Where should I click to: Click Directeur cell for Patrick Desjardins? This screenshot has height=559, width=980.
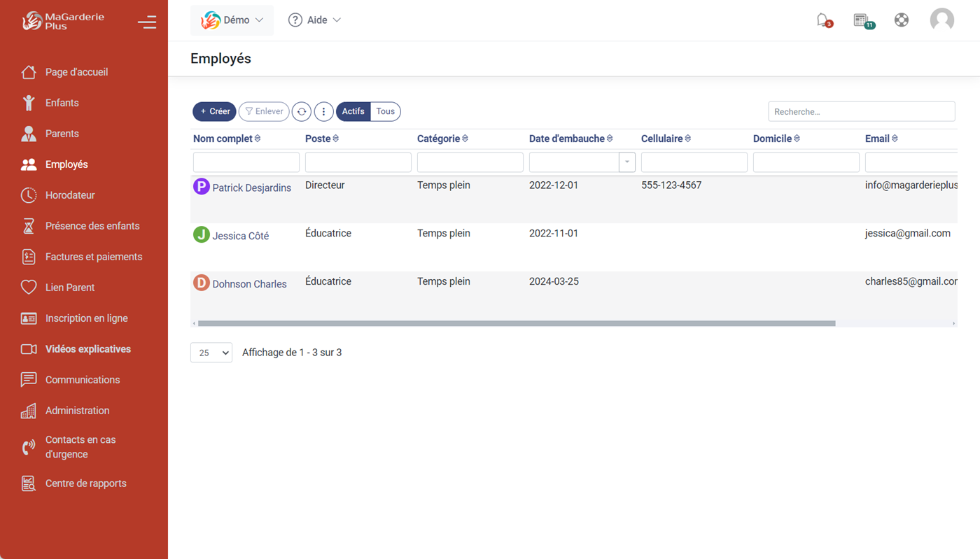pos(325,185)
